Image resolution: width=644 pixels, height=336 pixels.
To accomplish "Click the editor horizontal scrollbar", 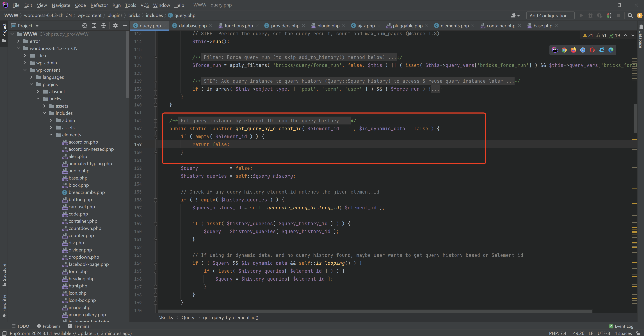I will click(375, 311).
